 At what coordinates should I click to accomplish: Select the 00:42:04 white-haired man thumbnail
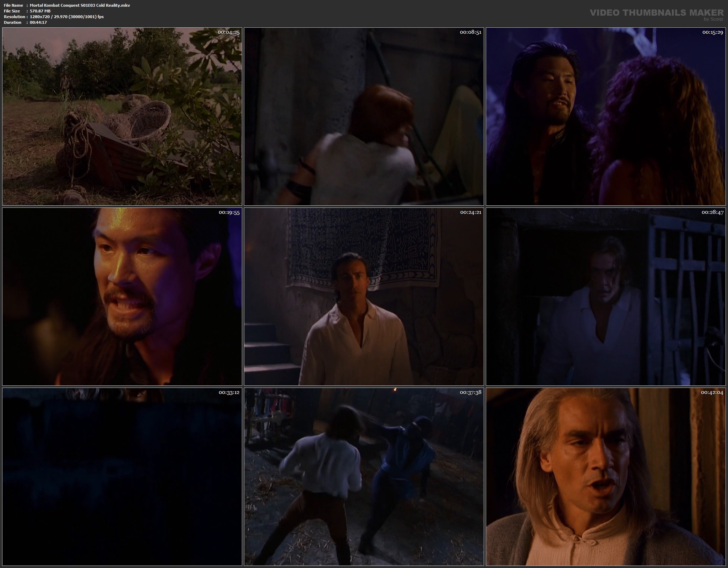[605, 477]
